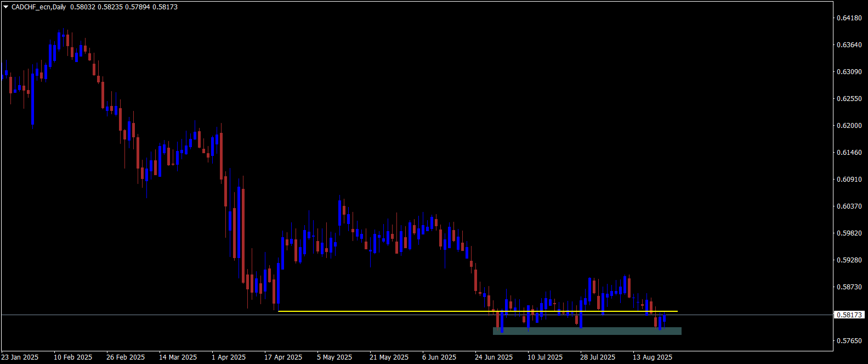The image size is (868, 364).
Task: Click the high value 0.58235 in header
Action: coord(110,7)
